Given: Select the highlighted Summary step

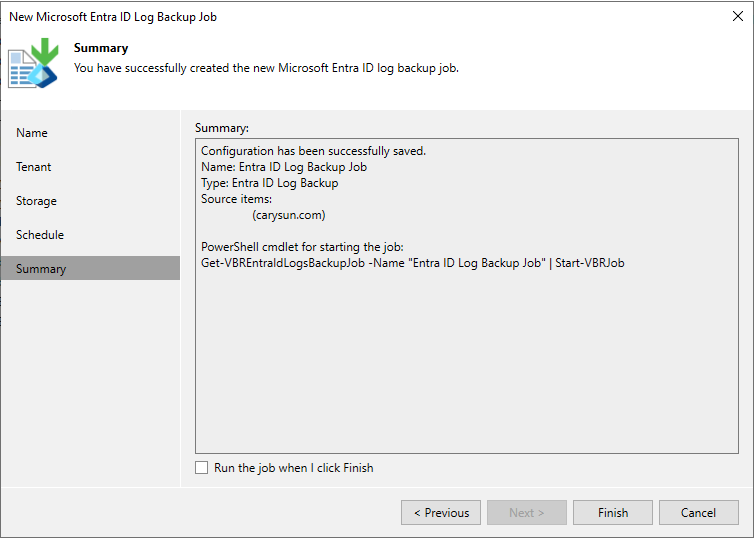Looking at the screenshot, I should (x=41, y=269).
